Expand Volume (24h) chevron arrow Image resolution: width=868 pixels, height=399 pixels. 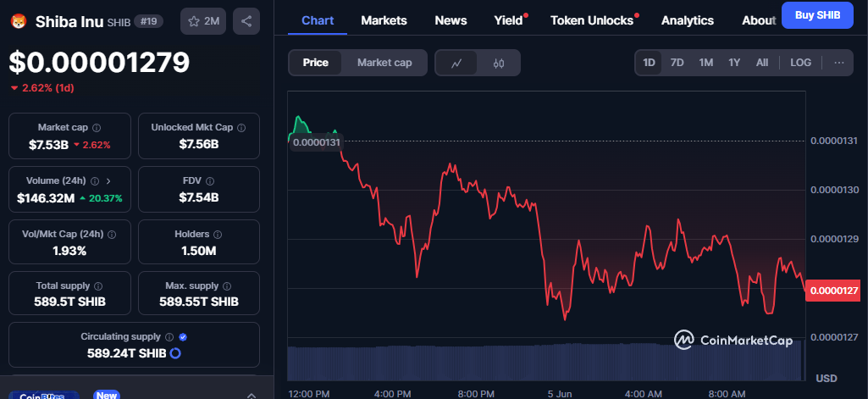(x=108, y=181)
